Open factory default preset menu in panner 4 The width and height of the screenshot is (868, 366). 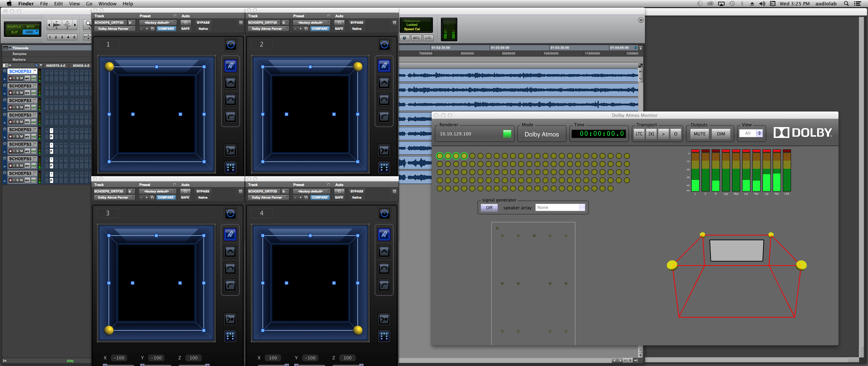[311, 191]
